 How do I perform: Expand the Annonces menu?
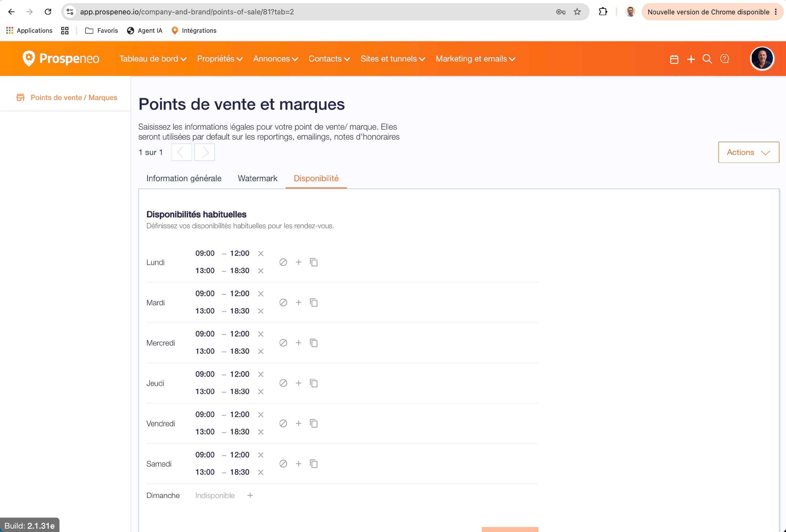[x=276, y=59]
